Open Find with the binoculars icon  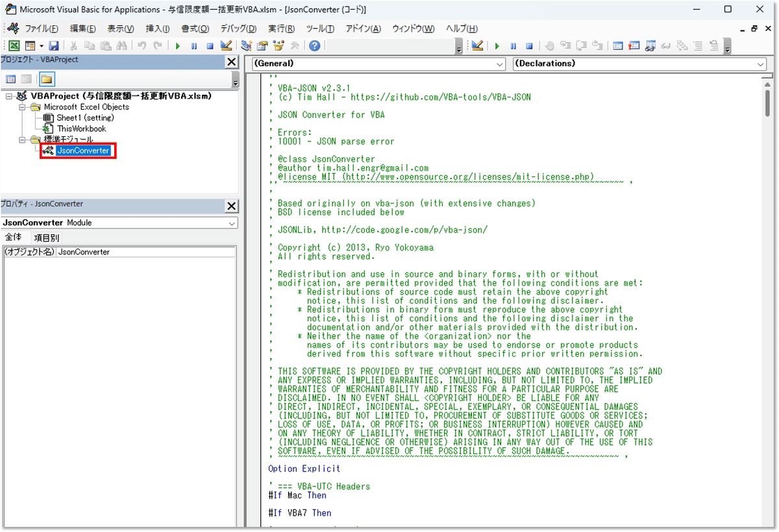click(121, 46)
